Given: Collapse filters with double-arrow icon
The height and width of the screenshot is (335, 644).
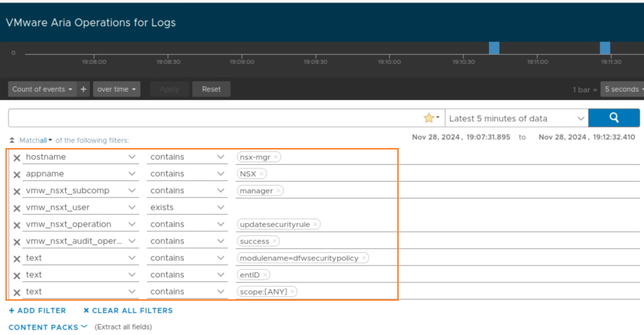Looking at the screenshot, I should click(x=12, y=140).
